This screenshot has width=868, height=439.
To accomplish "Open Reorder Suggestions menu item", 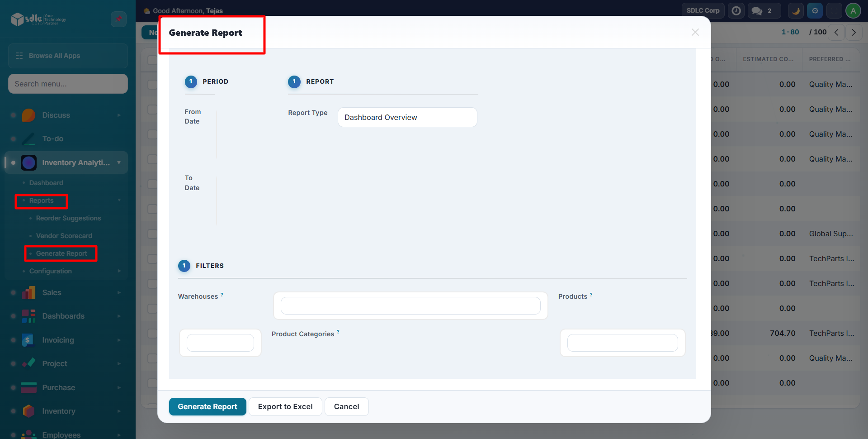I will click(68, 218).
